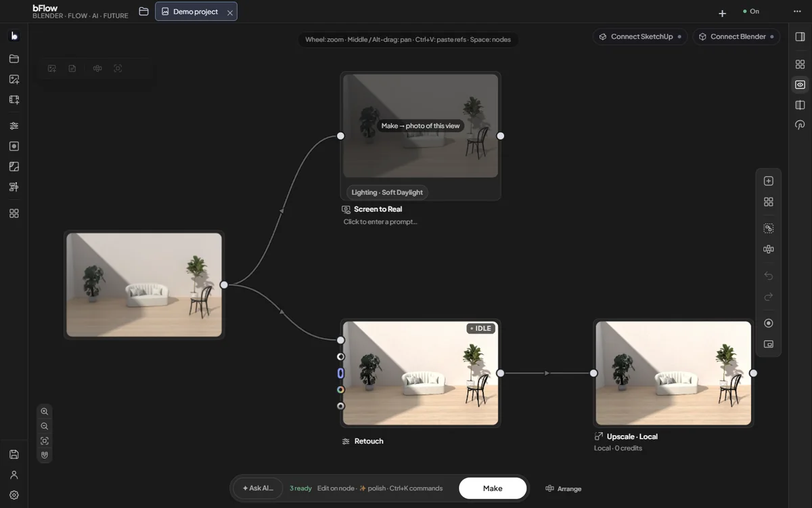The width and height of the screenshot is (812, 508).
Task: Click the align nodes icon in left sidebar
Action: point(14,187)
